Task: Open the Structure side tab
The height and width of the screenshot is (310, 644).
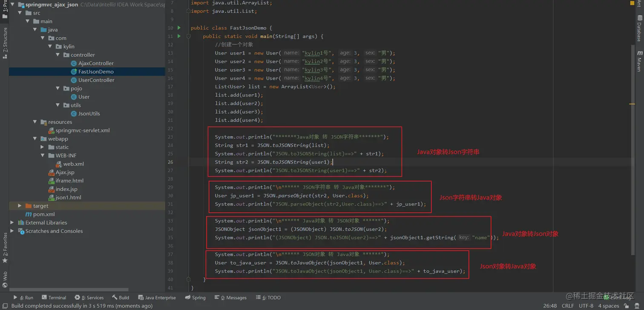Action: [5, 43]
